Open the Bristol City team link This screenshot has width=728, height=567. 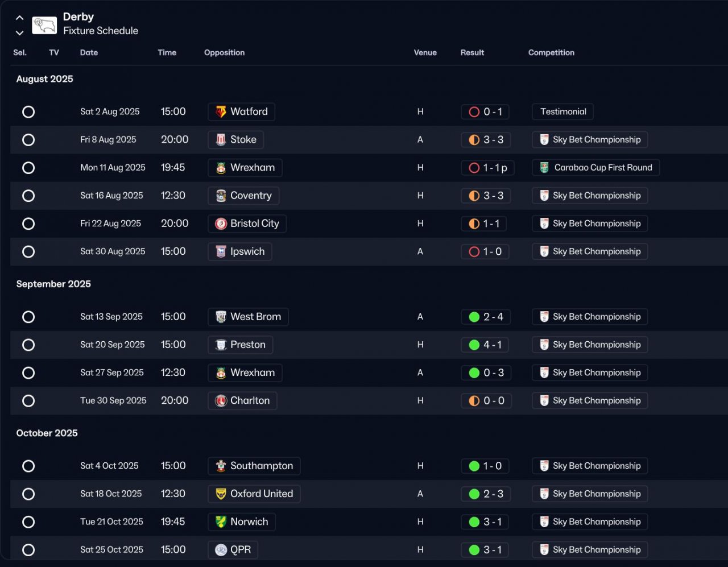(x=254, y=224)
